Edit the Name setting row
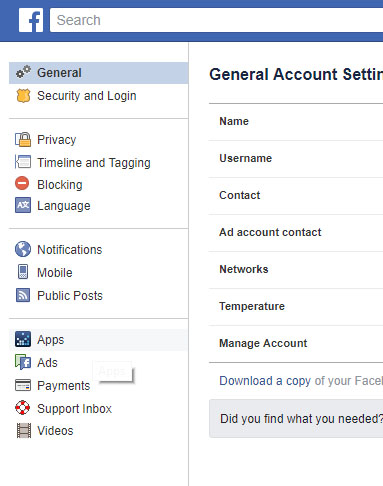Image resolution: width=383 pixels, height=486 pixels. (x=296, y=122)
